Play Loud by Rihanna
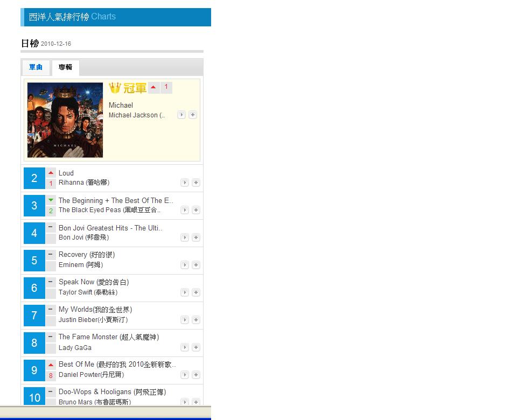This screenshot has height=420, width=517. [x=185, y=183]
